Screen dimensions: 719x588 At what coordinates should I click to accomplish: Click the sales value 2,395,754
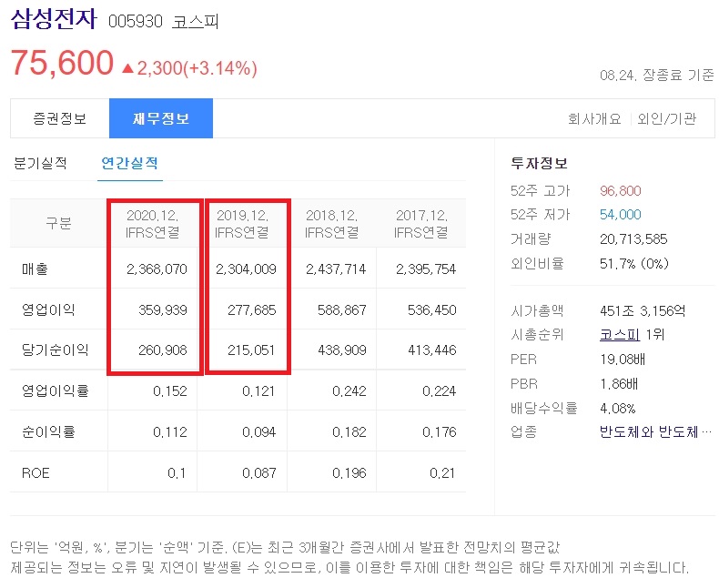pyautogui.click(x=426, y=269)
